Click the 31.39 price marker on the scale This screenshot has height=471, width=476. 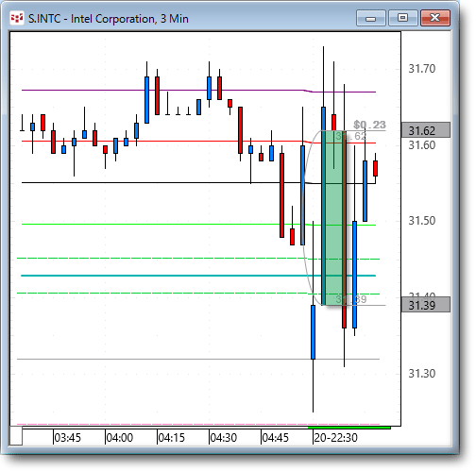point(426,305)
